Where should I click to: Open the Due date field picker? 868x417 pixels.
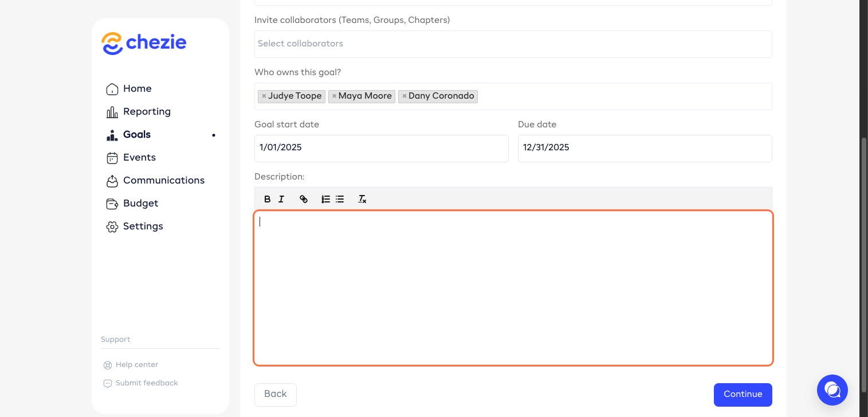point(645,148)
